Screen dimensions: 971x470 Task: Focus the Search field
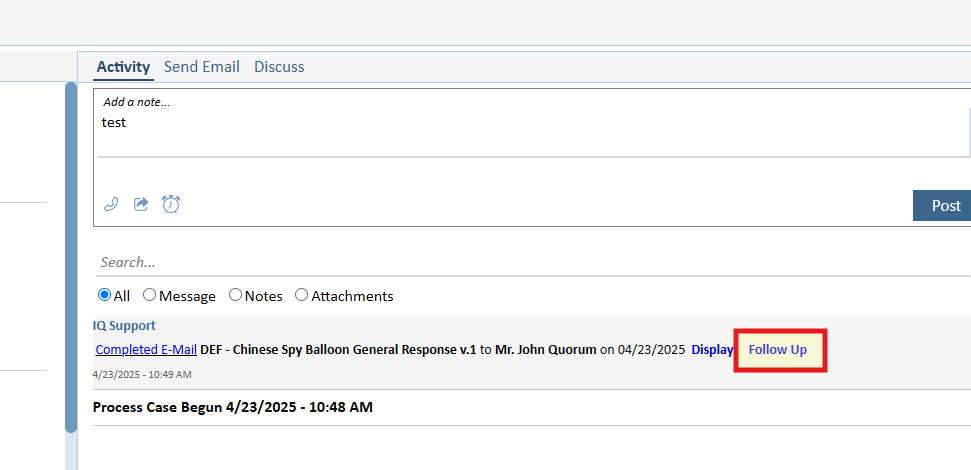(x=533, y=263)
